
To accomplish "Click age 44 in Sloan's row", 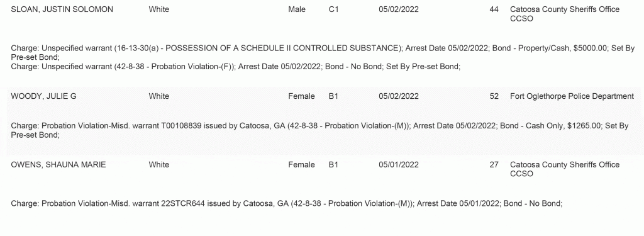I will tap(494, 9).
